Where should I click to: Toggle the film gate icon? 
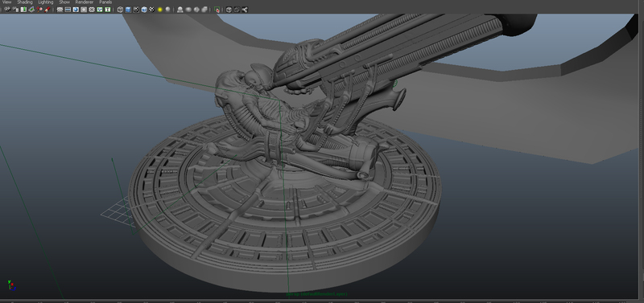tap(68, 10)
